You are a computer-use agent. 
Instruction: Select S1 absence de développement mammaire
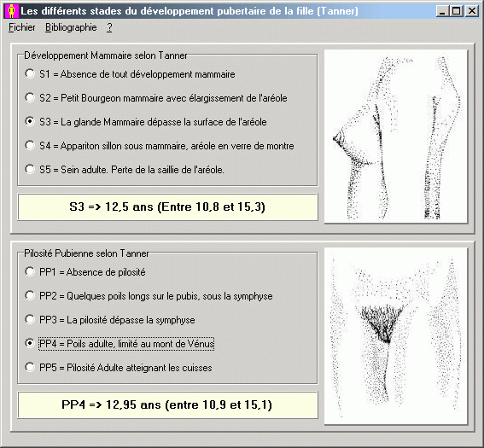130,74
